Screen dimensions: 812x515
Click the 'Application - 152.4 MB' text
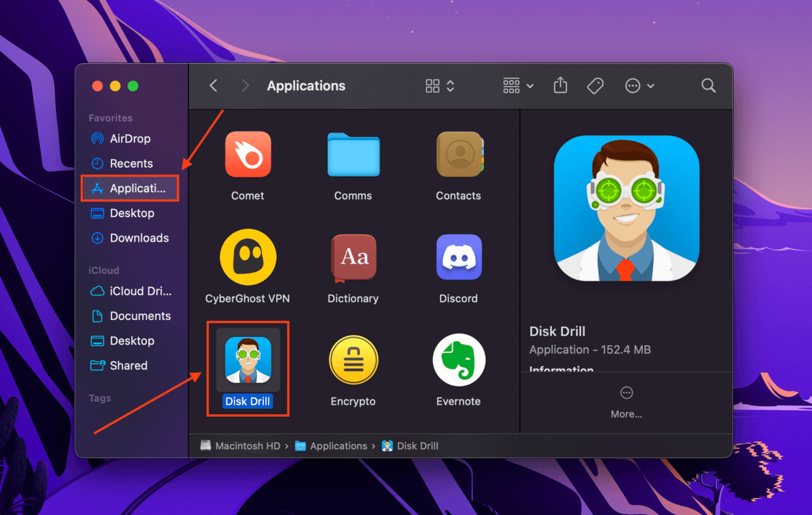click(590, 350)
